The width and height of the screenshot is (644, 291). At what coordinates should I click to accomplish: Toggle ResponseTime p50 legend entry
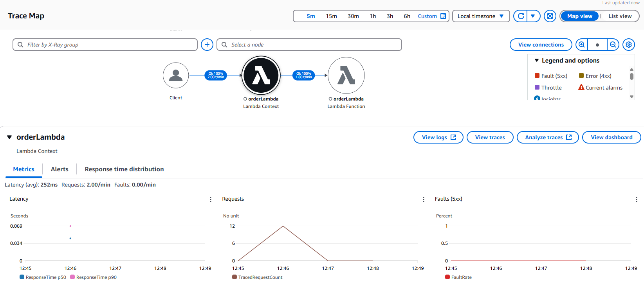[x=43, y=277]
